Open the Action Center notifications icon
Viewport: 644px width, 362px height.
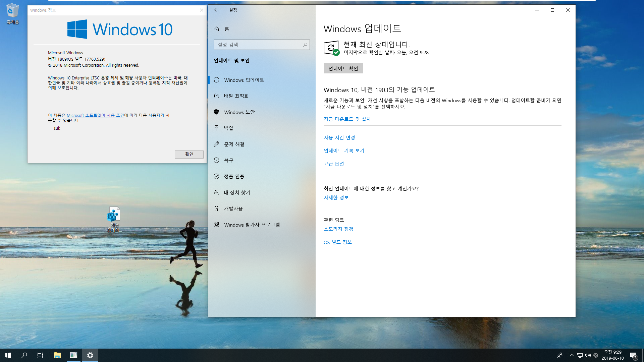coord(634,355)
